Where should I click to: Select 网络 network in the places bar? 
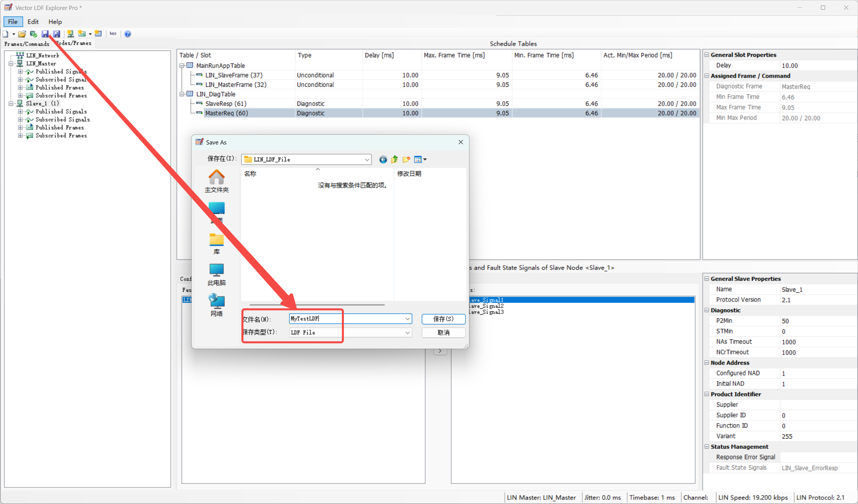tap(216, 305)
